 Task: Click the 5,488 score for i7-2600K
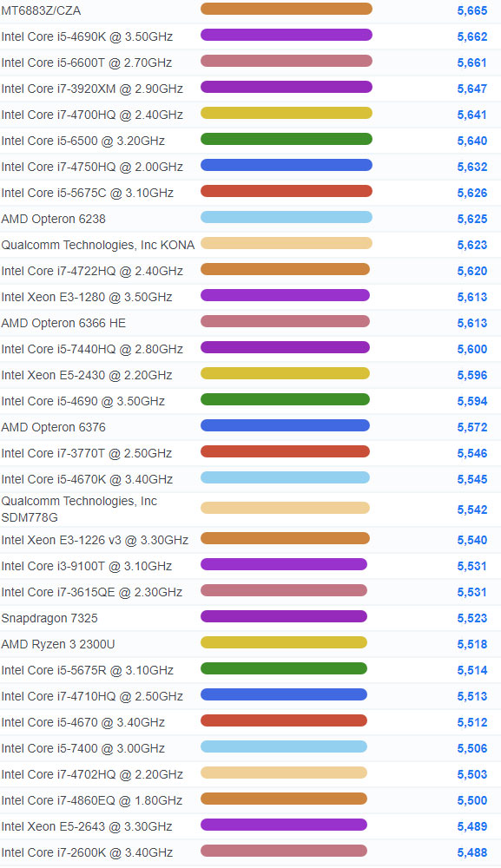(x=472, y=852)
